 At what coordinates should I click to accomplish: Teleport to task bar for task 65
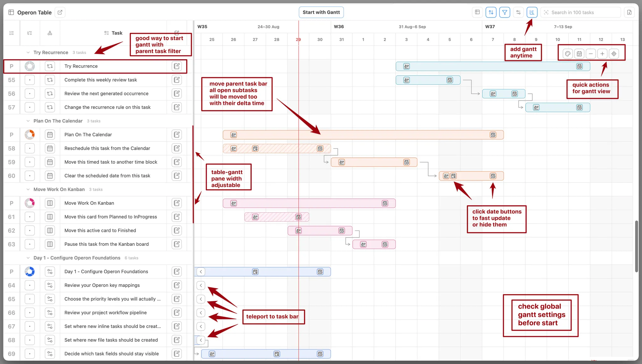(x=201, y=299)
